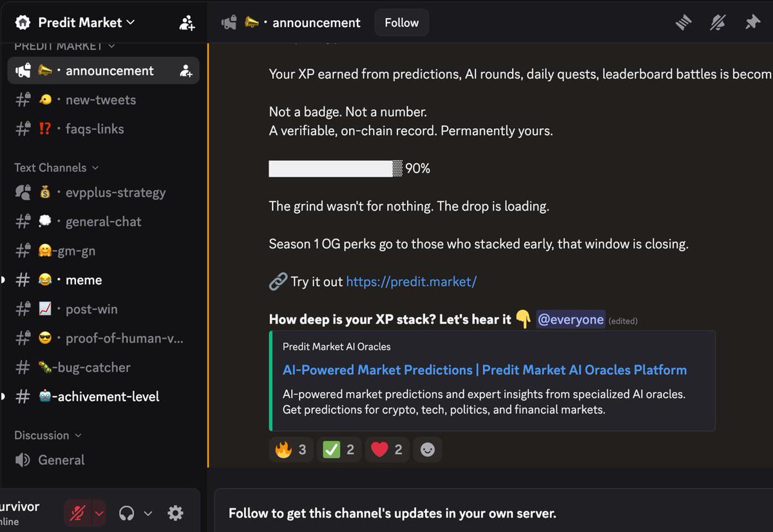Click the hugging emoji on gm-gn channel
The image size is (773, 532).
[x=45, y=251]
